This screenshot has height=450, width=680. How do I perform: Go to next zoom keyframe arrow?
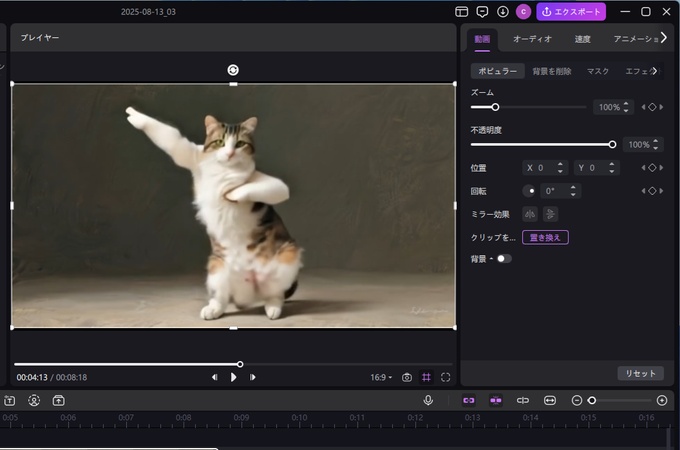coord(661,107)
